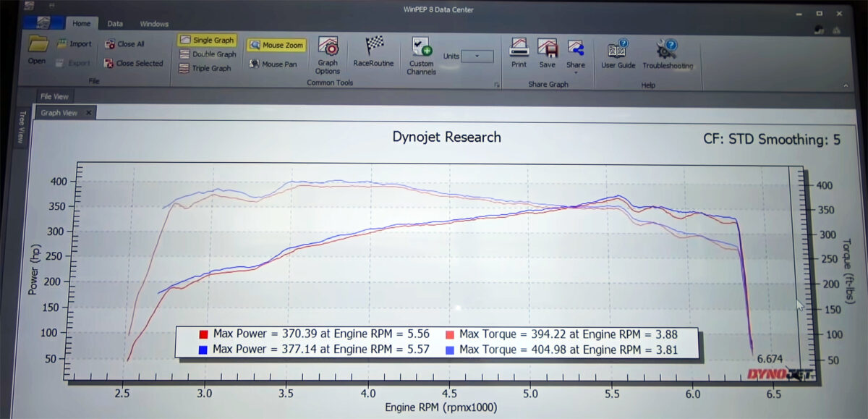Viewport: 868px width, 419px height.
Task: Open Custom Channels
Action: click(x=420, y=55)
